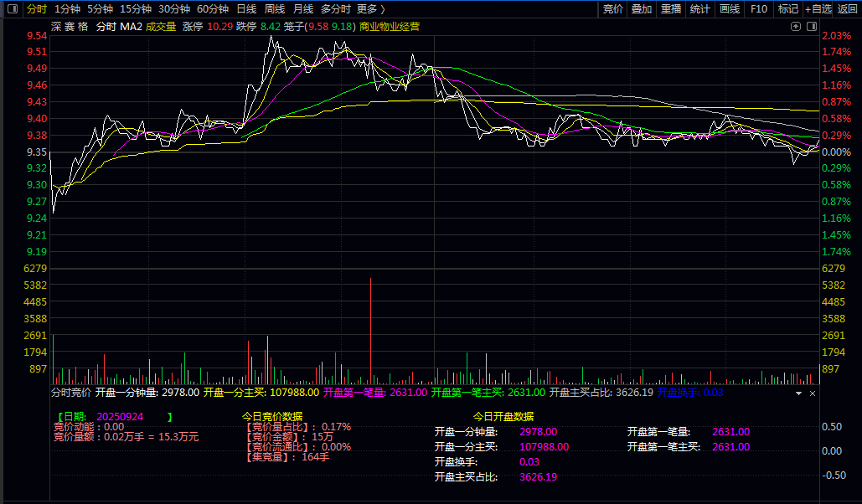Open F10 company information
Viewport: 862px width, 504px height.
[759, 9]
